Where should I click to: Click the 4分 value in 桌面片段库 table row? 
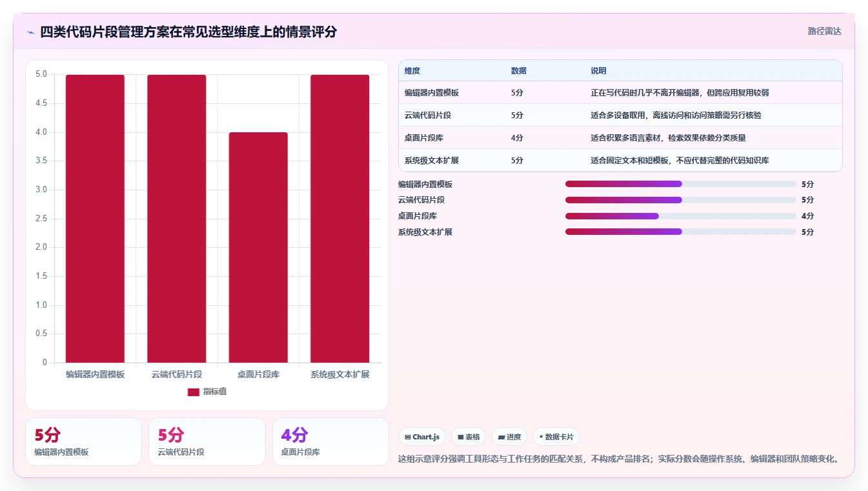pyautogui.click(x=517, y=138)
